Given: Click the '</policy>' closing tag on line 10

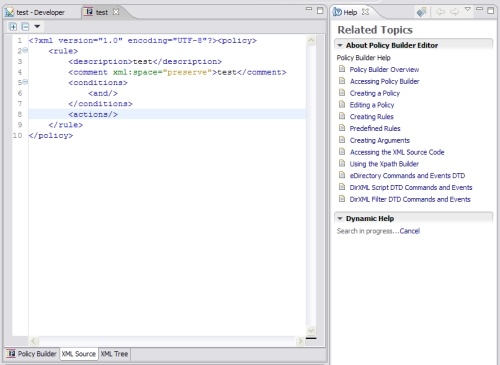Looking at the screenshot, I should pyautogui.click(x=51, y=135).
